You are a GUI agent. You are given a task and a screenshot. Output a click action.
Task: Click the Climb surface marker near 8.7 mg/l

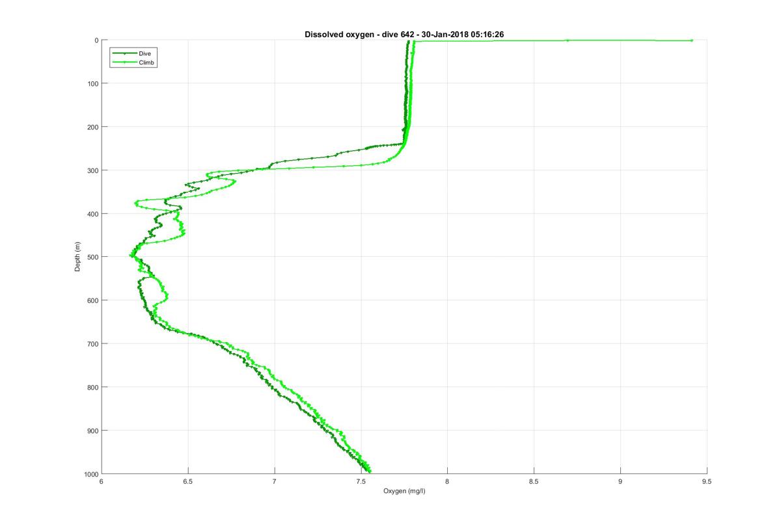coord(567,40)
